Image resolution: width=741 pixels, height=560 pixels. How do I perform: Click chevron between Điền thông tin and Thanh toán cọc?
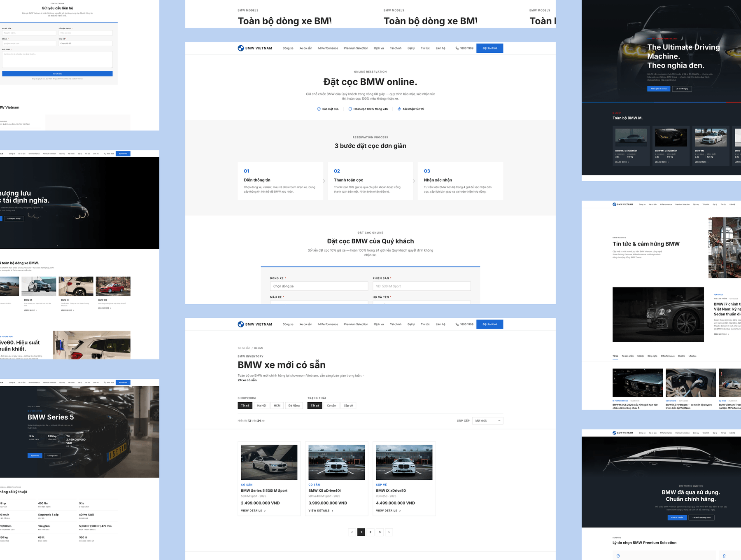click(x=324, y=181)
